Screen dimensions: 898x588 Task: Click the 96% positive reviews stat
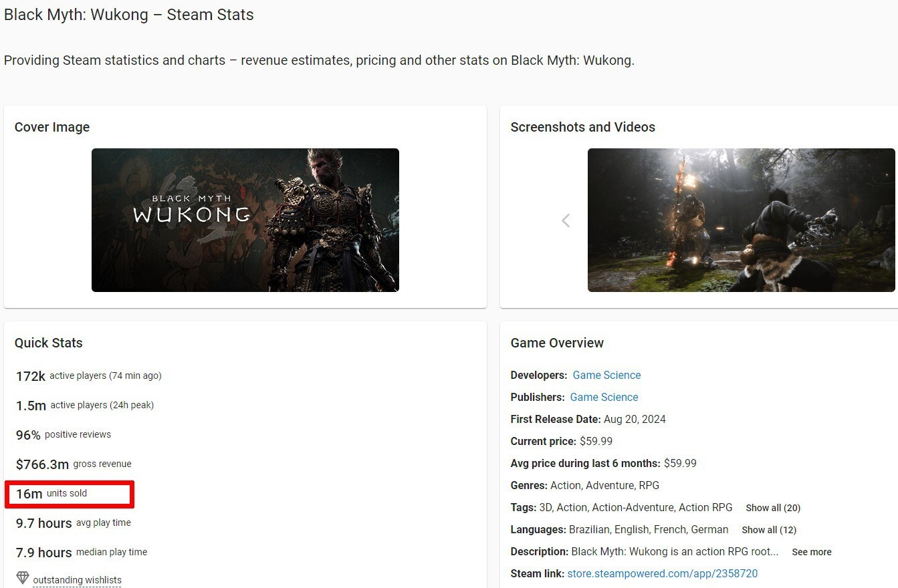[64, 435]
